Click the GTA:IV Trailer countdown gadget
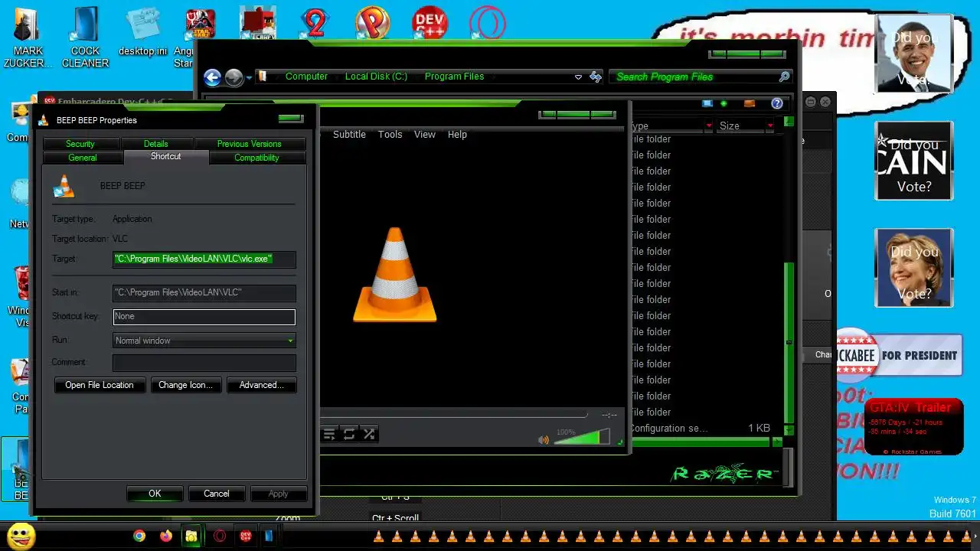This screenshot has width=980, height=551. [914, 427]
